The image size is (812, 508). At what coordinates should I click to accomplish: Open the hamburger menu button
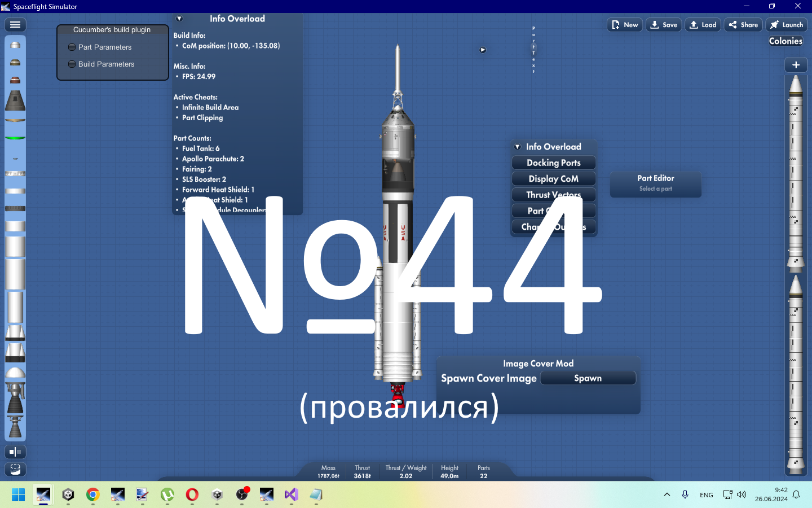(x=15, y=25)
